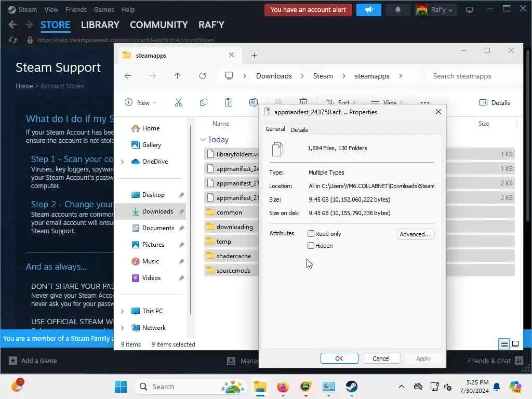The width and height of the screenshot is (532, 399).
Task: Open Gallery in the navigation pane
Action: pos(151,145)
